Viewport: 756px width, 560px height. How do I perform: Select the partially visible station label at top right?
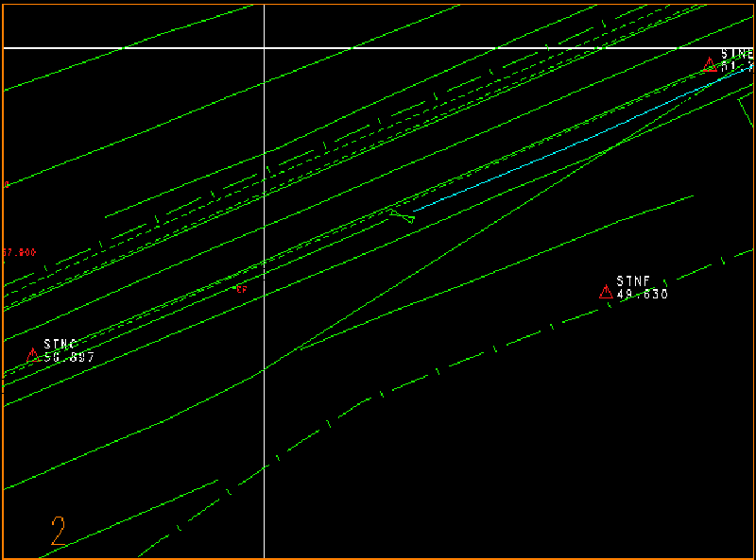[x=737, y=55]
